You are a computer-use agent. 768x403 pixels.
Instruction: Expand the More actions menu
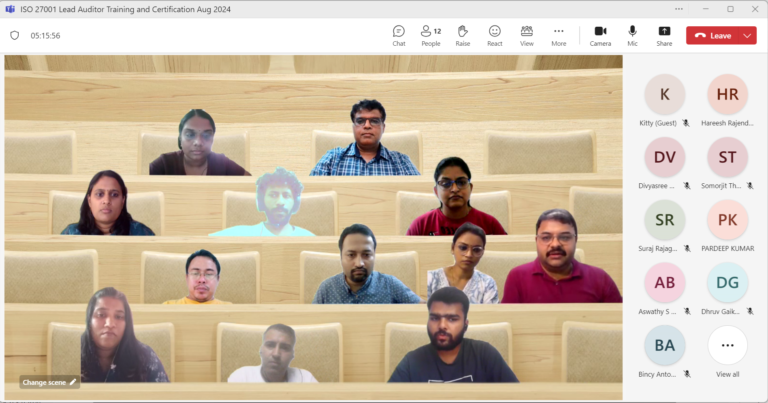(558, 35)
